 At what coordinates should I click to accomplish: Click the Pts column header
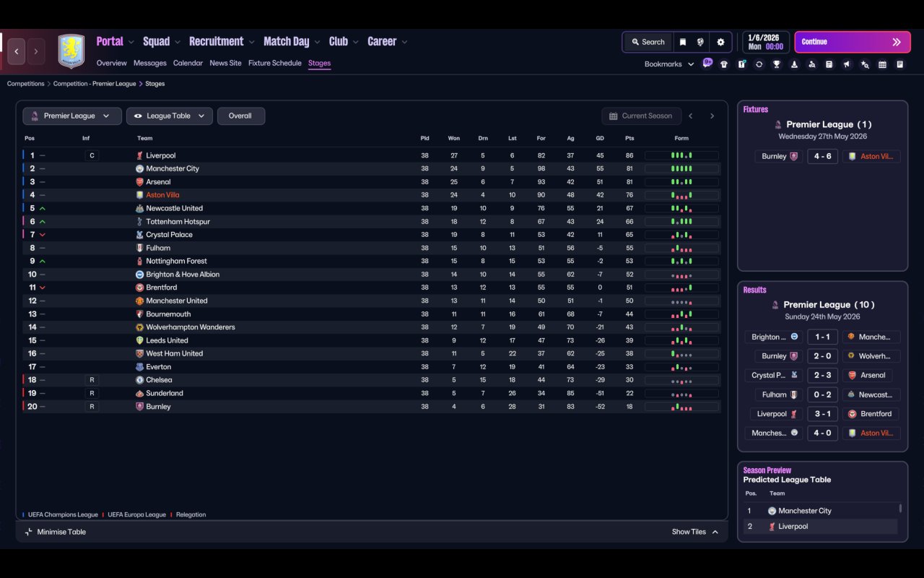(629, 138)
